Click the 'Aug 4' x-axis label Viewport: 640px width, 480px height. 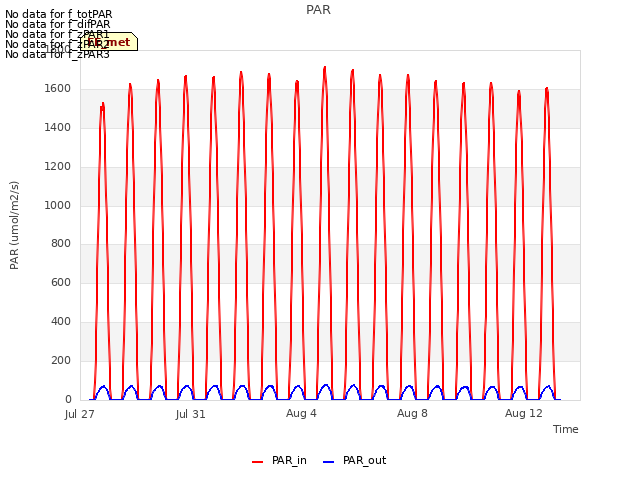(301, 413)
